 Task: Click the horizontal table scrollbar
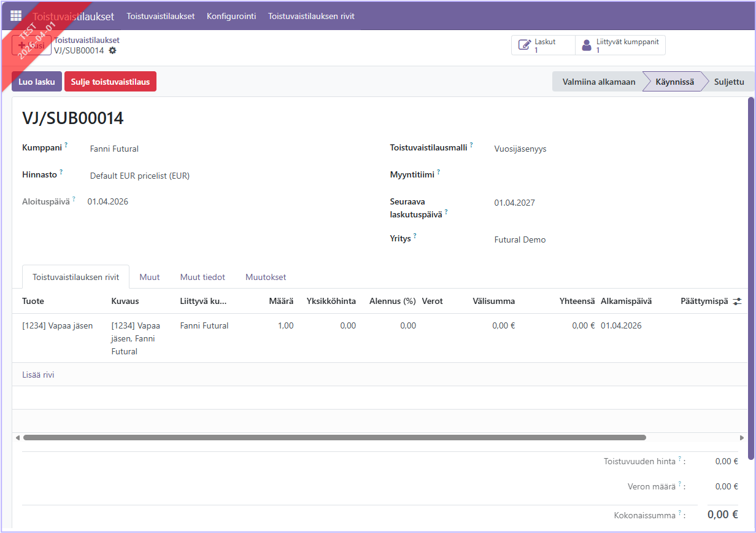[334, 438]
